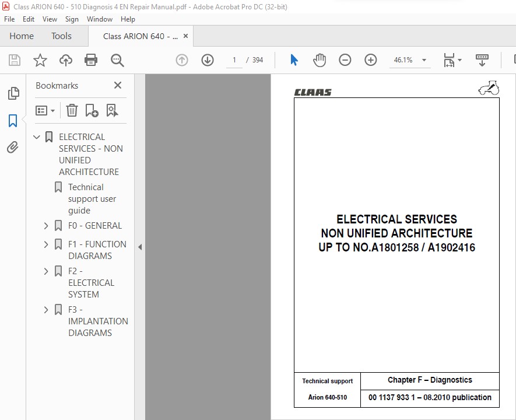This screenshot has height=420, width=516.
Task: Go to the previous page arrow
Action: [182, 60]
